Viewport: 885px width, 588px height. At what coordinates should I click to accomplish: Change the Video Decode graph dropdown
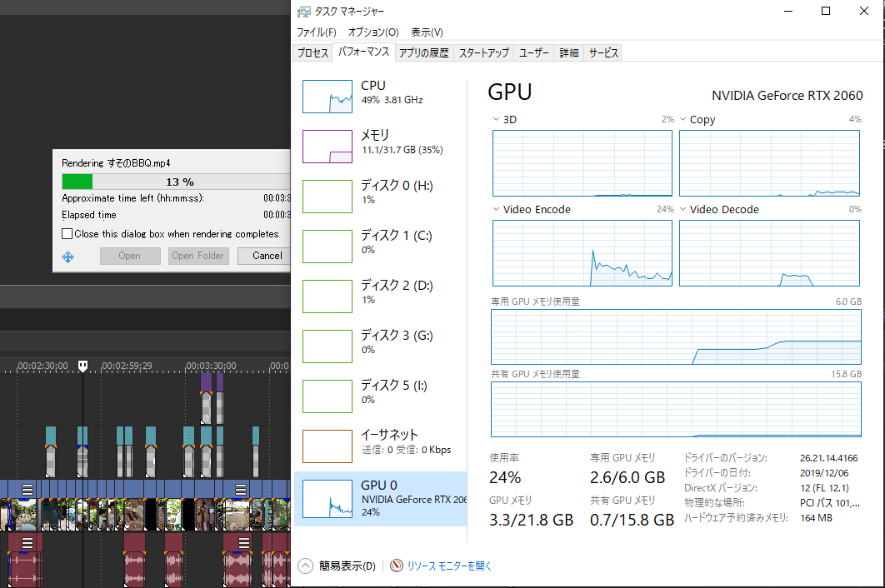(x=683, y=210)
